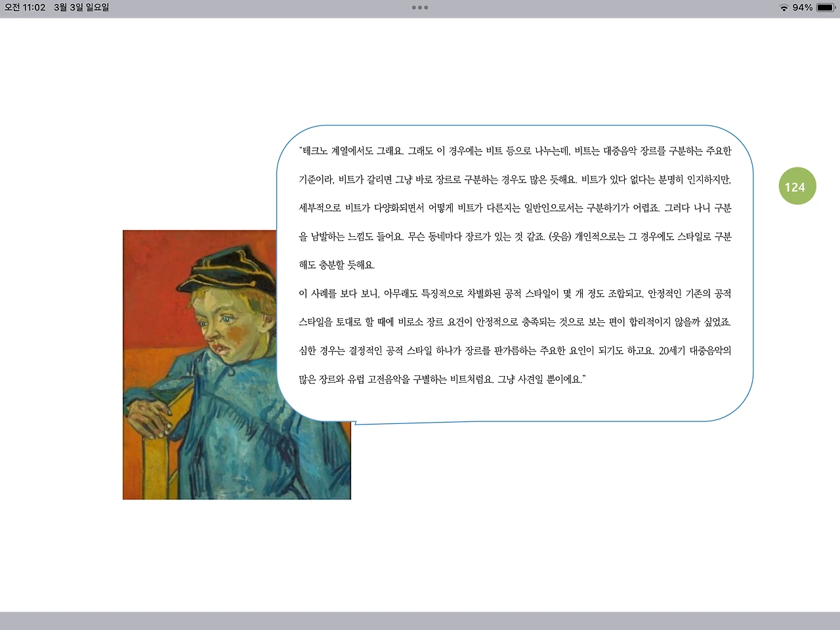Tap the line starting "심한 경우는 결정적인"
The height and width of the screenshot is (630, 840).
tap(515, 350)
